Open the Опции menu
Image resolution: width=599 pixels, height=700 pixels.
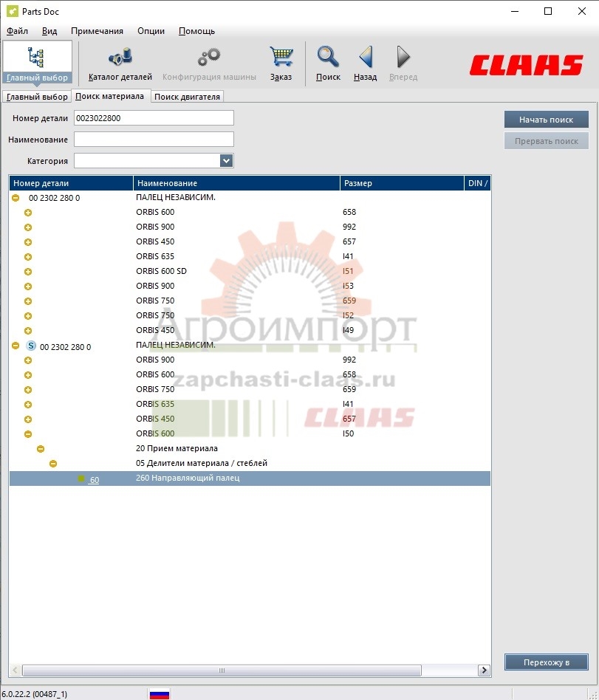coord(151,31)
